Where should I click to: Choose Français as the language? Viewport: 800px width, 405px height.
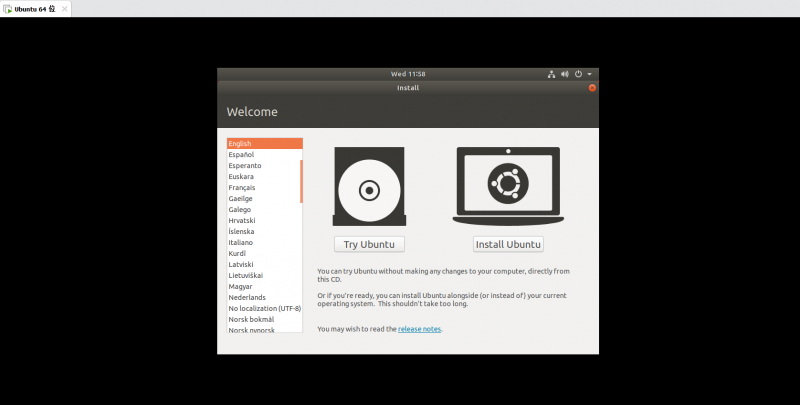click(264, 188)
